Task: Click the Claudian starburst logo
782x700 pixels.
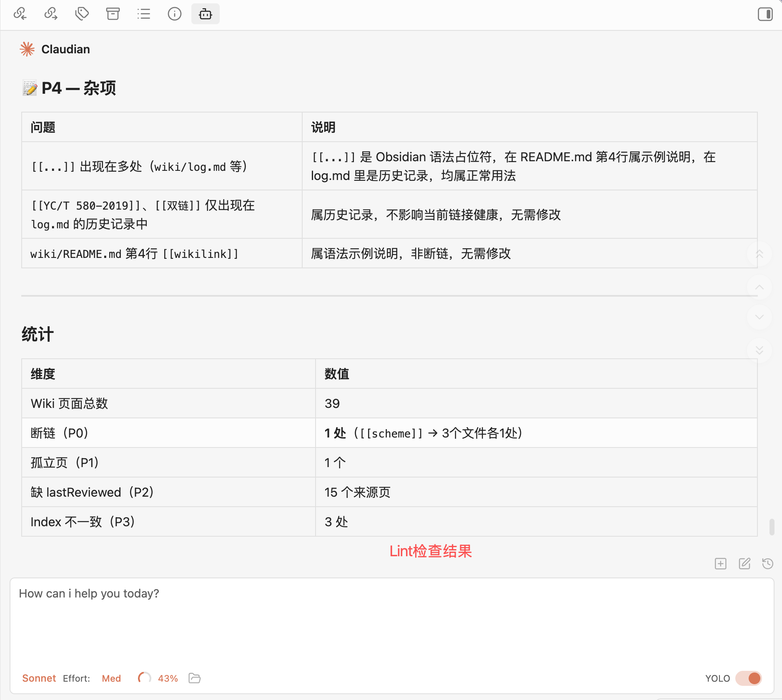Action: 27,49
